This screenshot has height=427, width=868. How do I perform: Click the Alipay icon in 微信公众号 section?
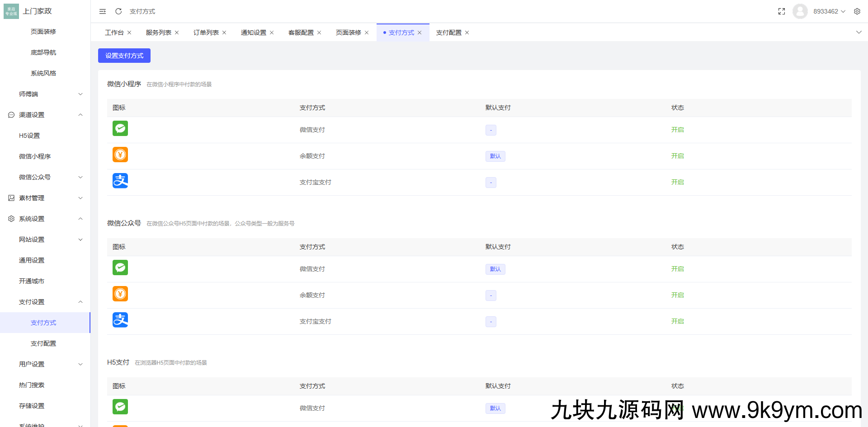[x=120, y=320]
